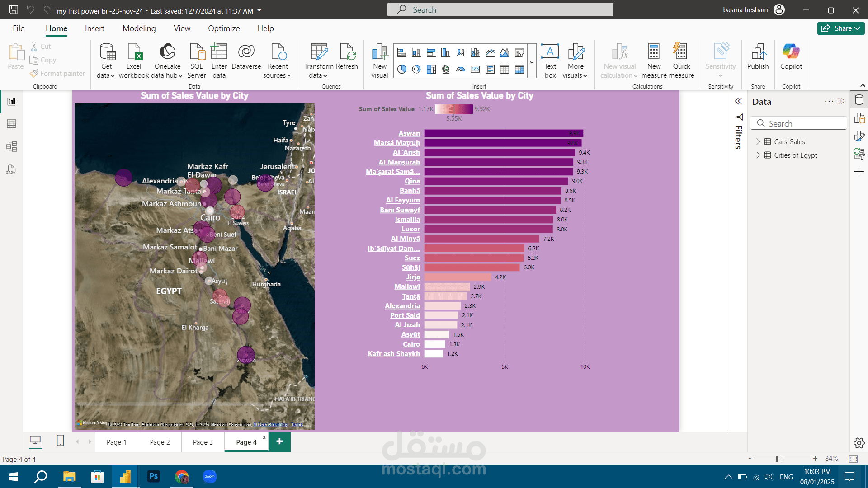This screenshot has height=488, width=868.
Task: Click the Aswān city label link
Action: (x=409, y=133)
